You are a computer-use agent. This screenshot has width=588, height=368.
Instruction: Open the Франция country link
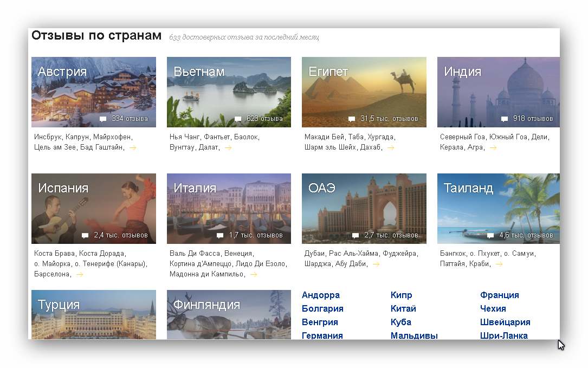499,295
